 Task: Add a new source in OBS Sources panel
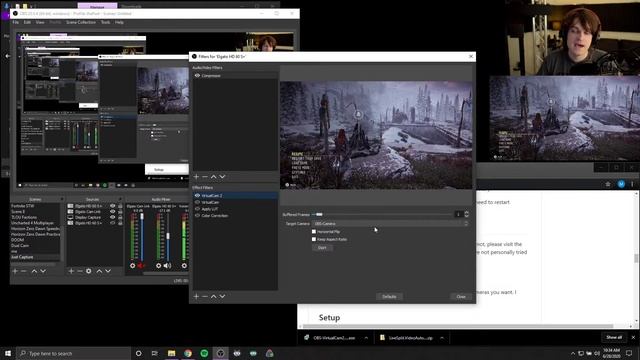tap(71, 271)
